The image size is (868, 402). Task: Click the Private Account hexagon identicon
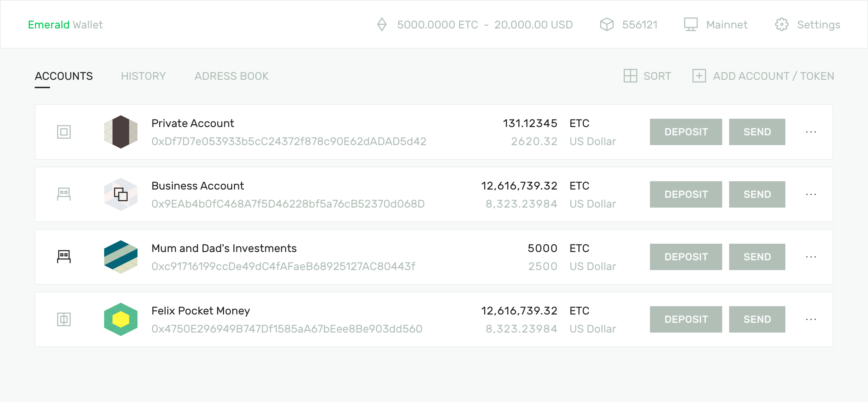point(120,132)
